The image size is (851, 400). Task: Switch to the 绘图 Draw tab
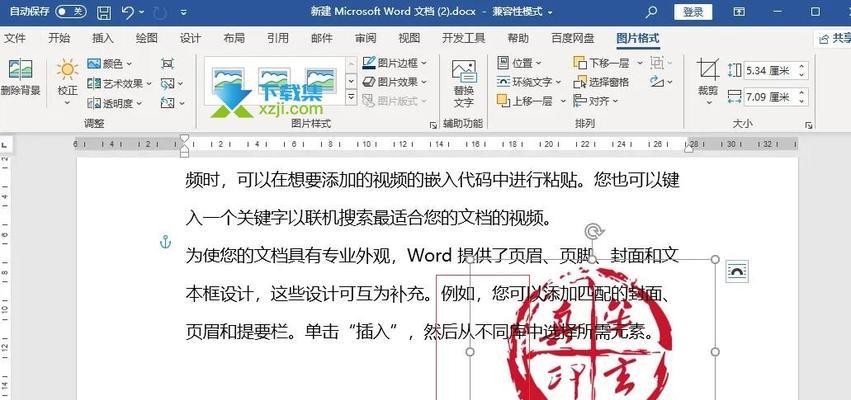pos(147,38)
